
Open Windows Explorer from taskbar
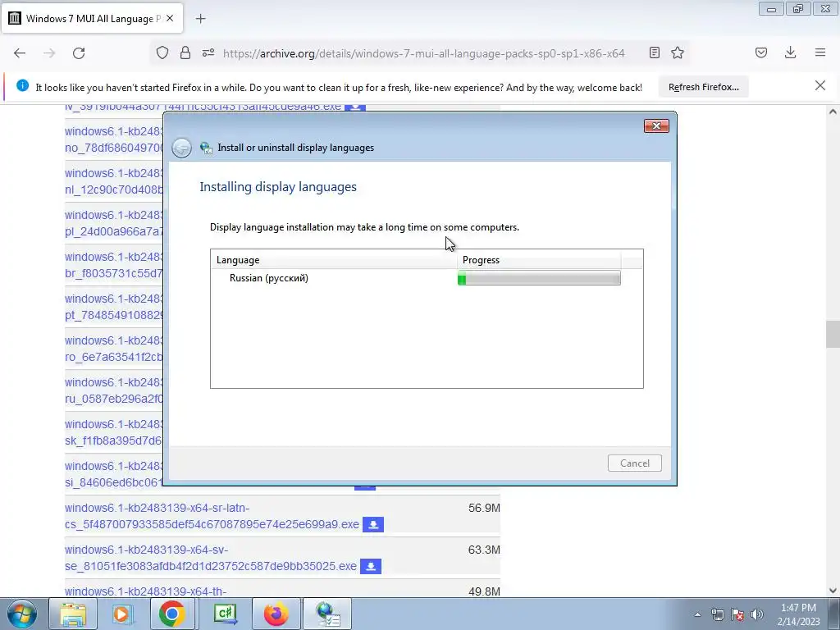[x=72, y=614]
